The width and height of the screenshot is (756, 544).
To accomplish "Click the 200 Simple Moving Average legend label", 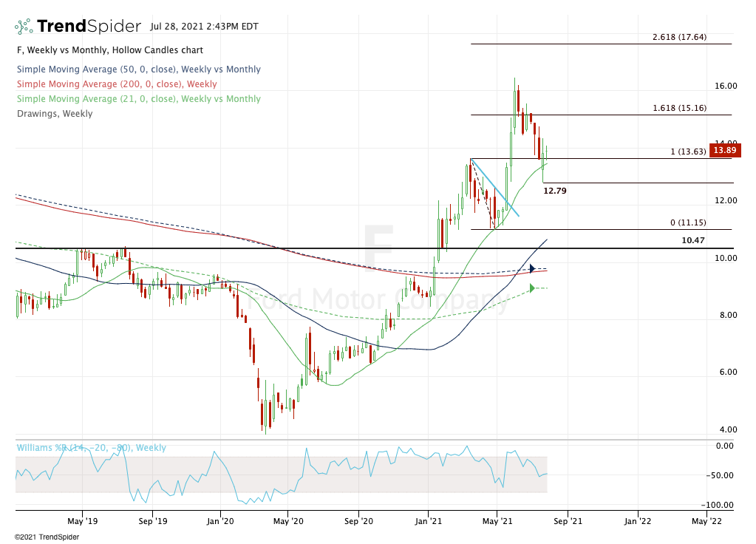I will tap(117, 84).
